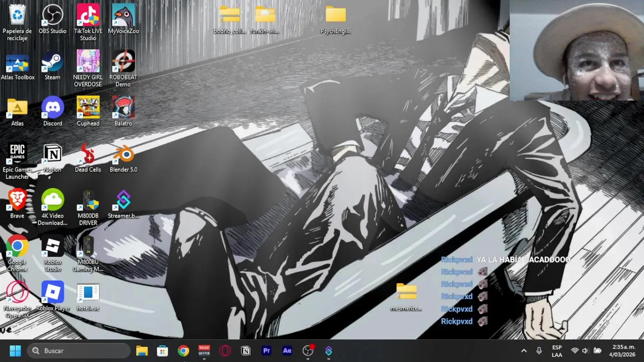Open File Explorer from the taskbar
The image size is (644, 362).
pos(142,350)
